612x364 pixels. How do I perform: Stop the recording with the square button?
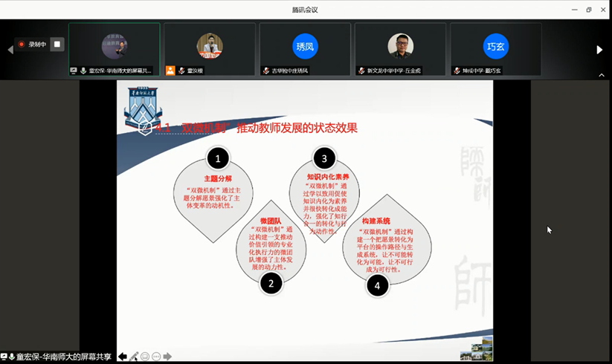pyautogui.click(x=57, y=45)
